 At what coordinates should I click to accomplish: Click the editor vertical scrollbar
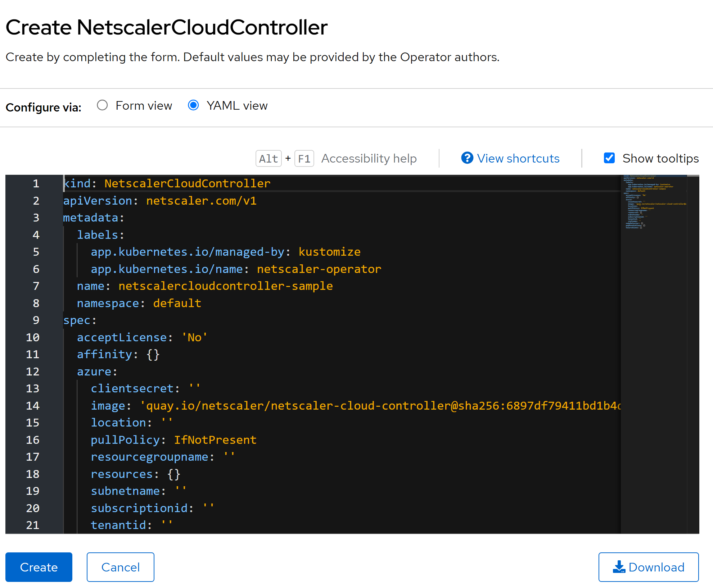[x=693, y=354]
